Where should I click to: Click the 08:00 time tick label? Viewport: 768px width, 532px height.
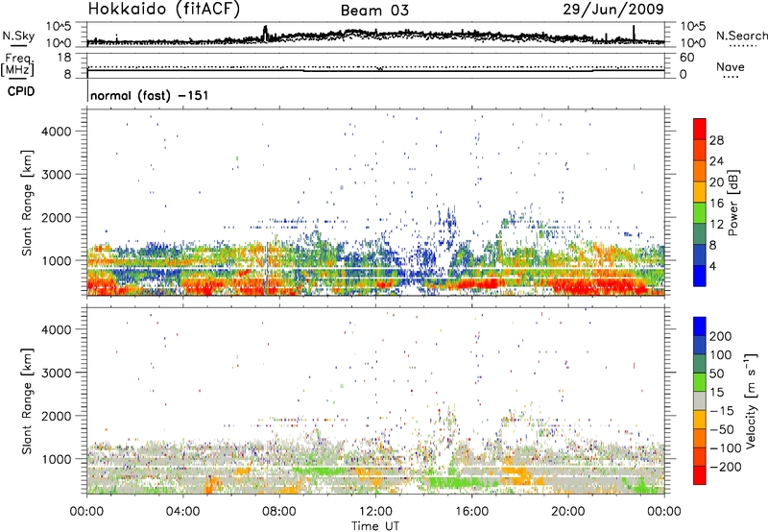click(x=279, y=512)
